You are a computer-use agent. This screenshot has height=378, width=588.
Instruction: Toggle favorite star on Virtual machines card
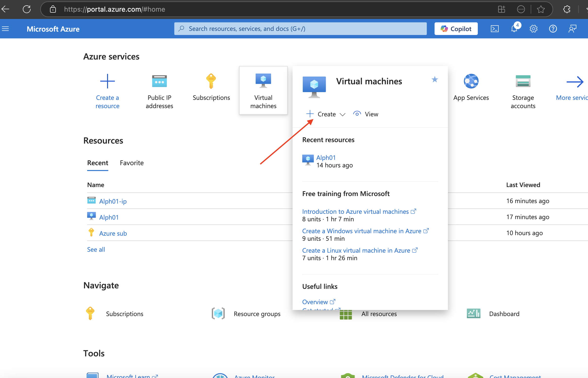point(434,79)
